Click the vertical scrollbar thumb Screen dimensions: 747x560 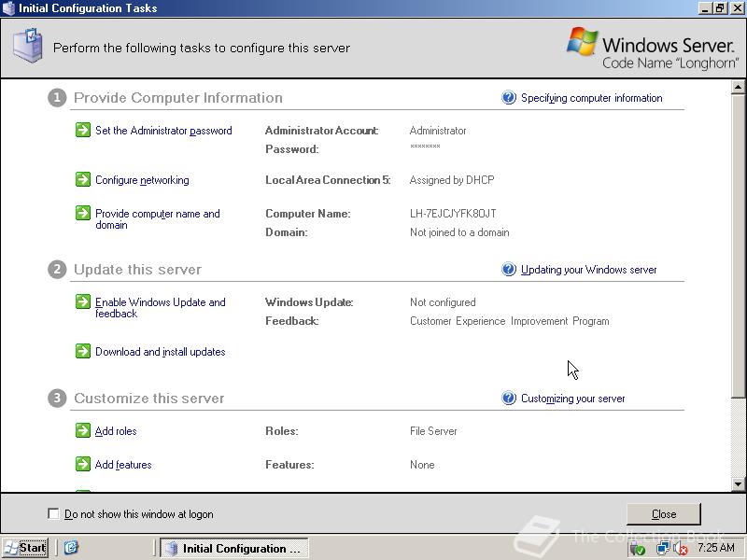(x=738, y=245)
